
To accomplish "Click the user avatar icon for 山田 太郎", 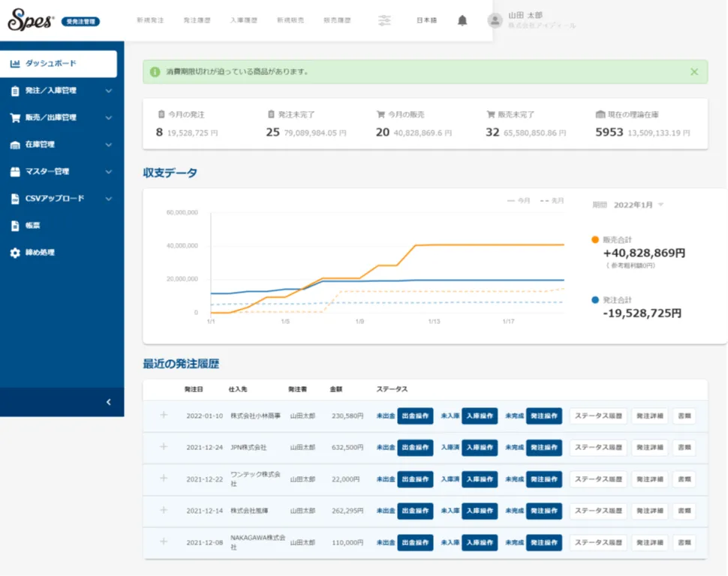I will click(495, 20).
